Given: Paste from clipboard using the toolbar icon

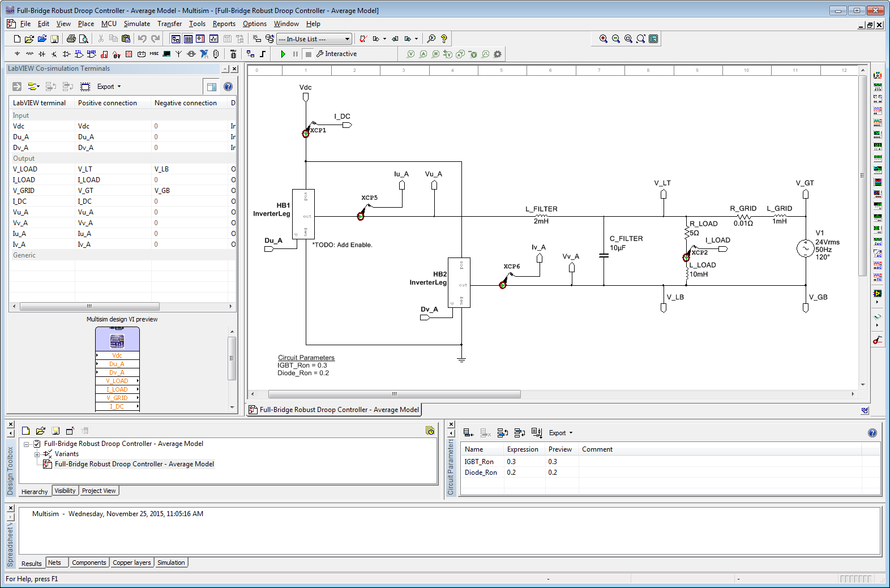Looking at the screenshot, I should (126, 39).
